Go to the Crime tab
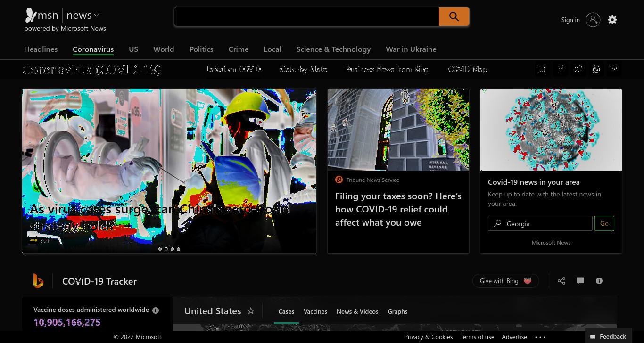The height and width of the screenshot is (343, 644). (x=239, y=49)
